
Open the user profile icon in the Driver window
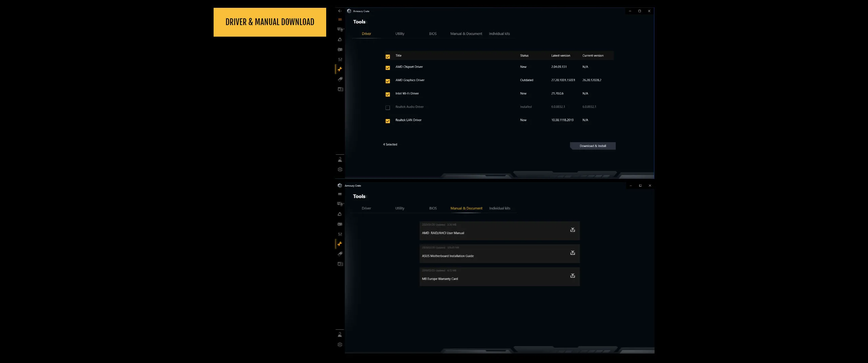(340, 159)
